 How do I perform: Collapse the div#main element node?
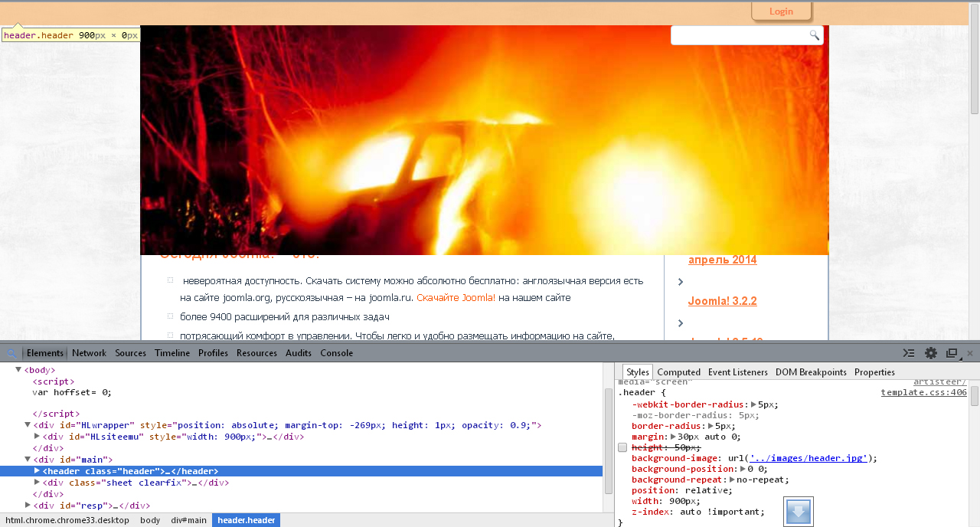pyautogui.click(x=28, y=460)
